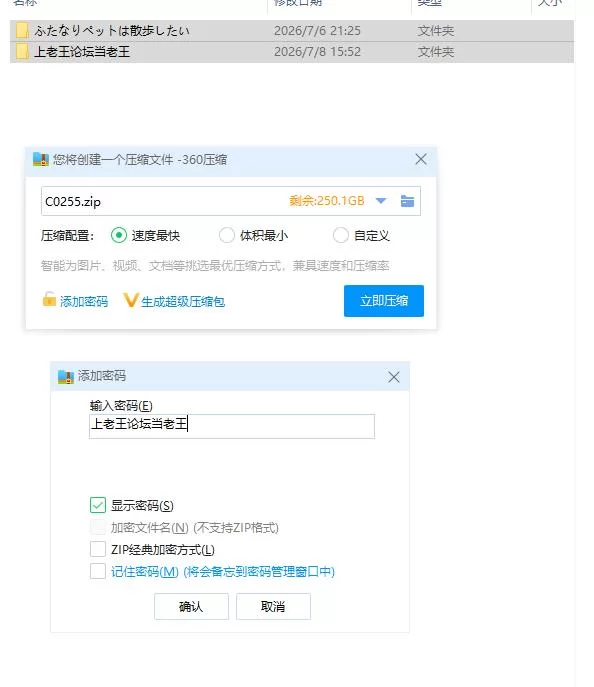Screen dimensions: 594x687
Task: Select the 上老王论坛当老王 folder row
Action: [292, 52]
